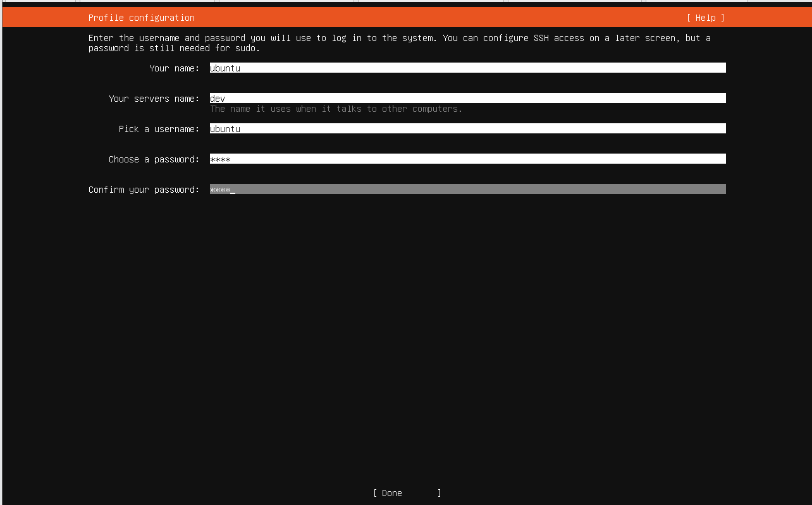Click the 'Your name:' label
The width and height of the screenshot is (812, 505).
pyautogui.click(x=175, y=68)
